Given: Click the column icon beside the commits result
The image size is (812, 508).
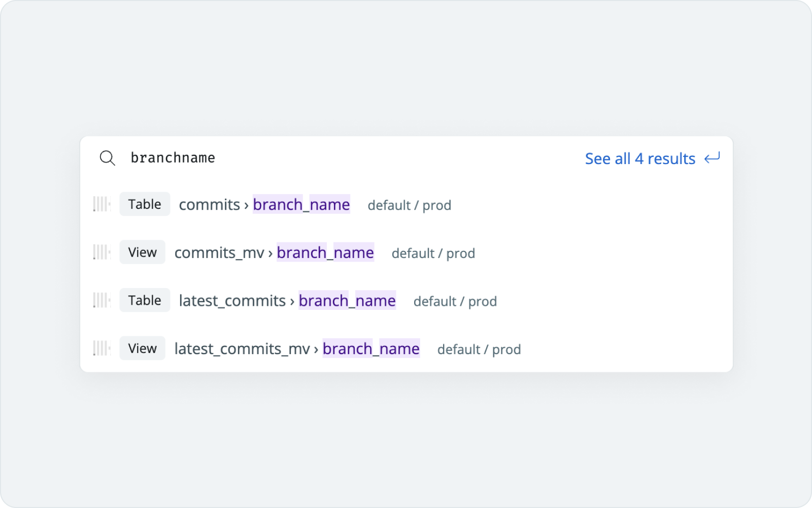Looking at the screenshot, I should point(101,204).
